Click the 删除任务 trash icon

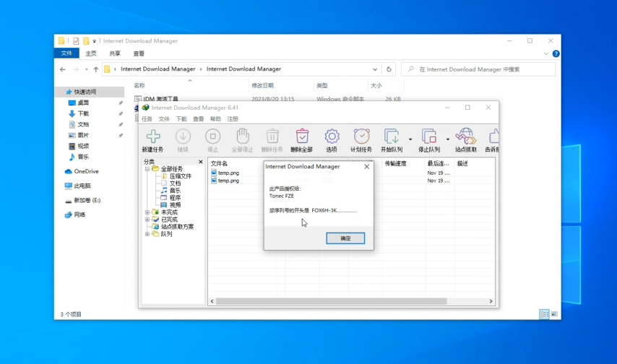click(272, 136)
